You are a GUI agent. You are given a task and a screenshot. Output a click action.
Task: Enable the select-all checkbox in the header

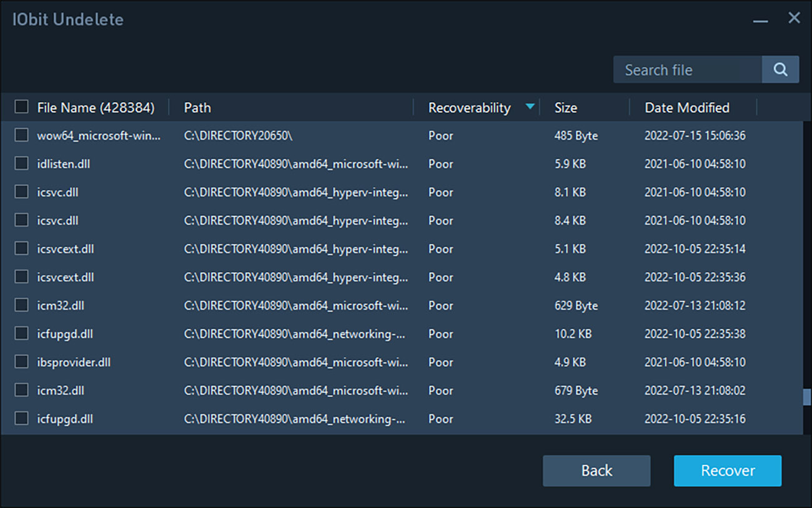[21, 106]
